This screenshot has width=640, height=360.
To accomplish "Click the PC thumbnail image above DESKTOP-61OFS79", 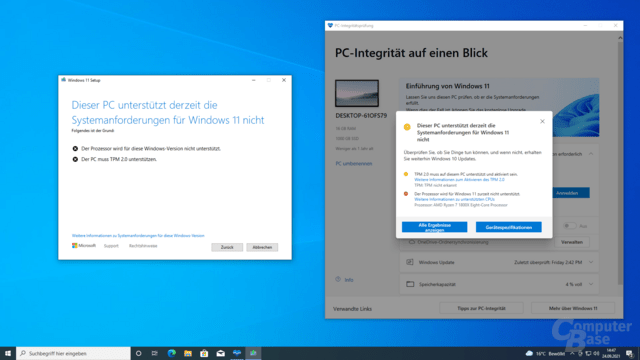I will click(x=357, y=93).
